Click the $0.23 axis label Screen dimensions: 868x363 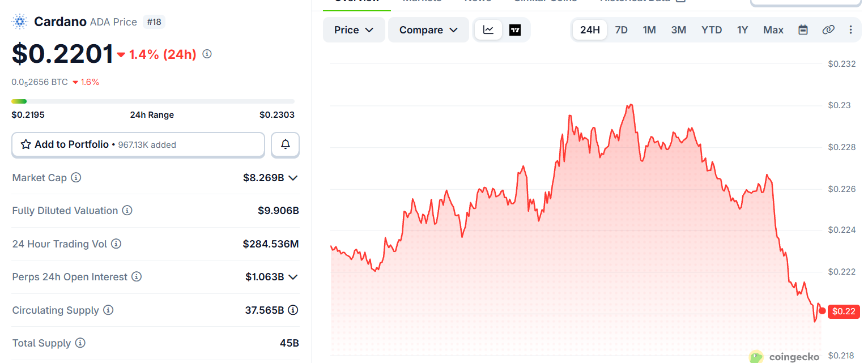[x=840, y=105]
